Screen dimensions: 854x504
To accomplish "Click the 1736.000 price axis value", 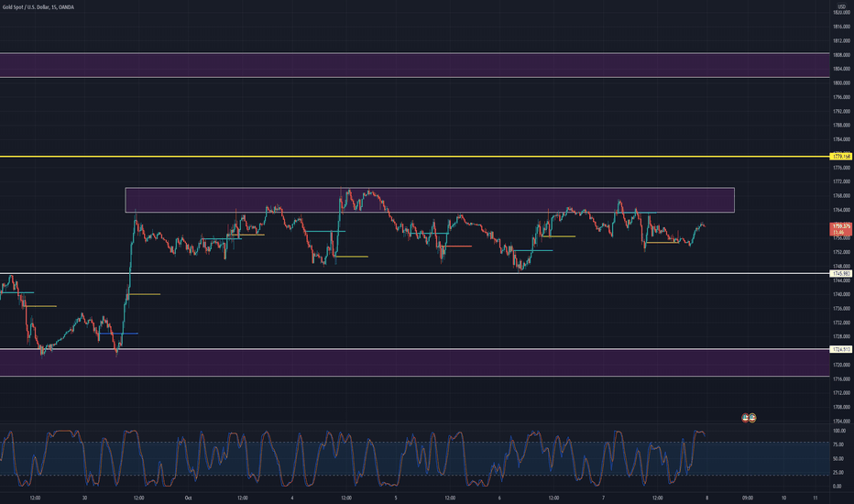I will [841, 309].
